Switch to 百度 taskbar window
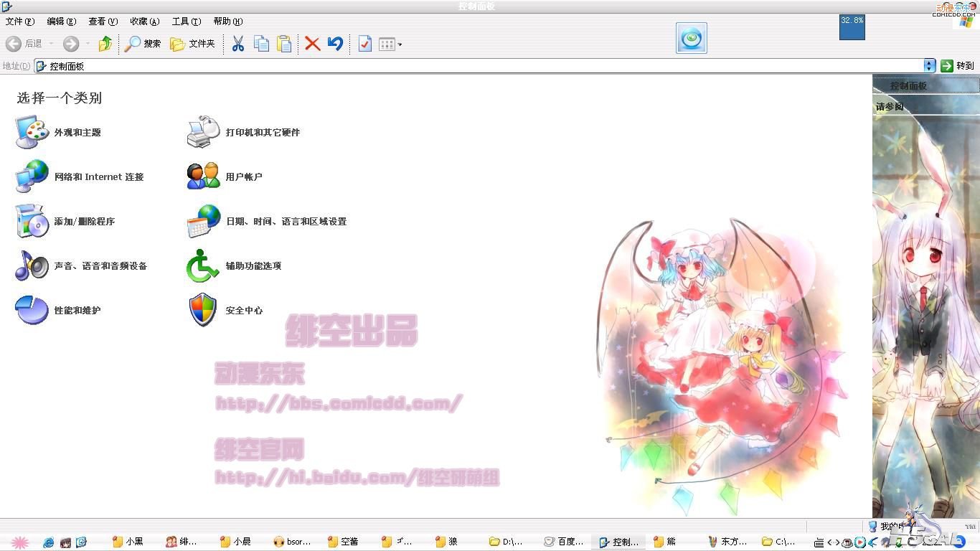Image resolution: width=980 pixels, height=551 pixels. coord(565,542)
